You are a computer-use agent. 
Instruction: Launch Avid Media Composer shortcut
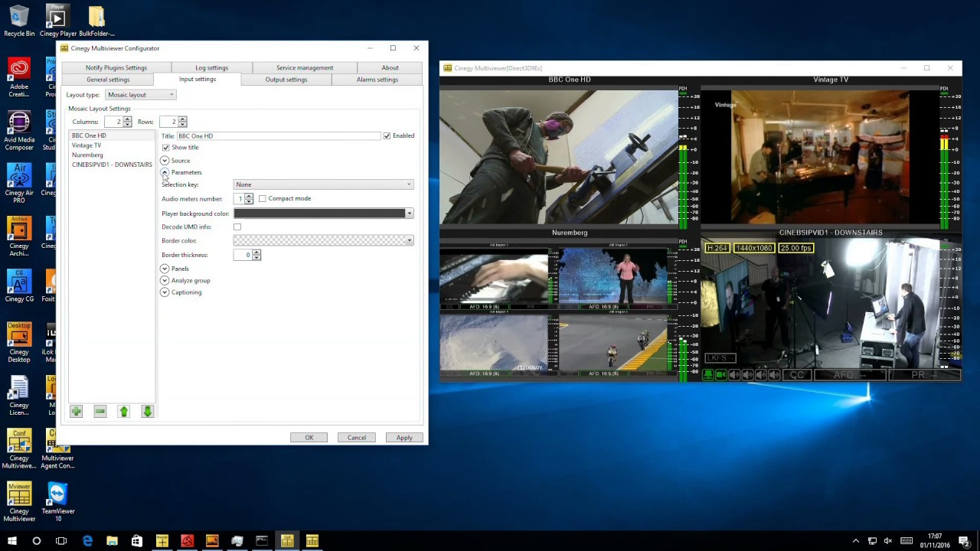coord(19,130)
